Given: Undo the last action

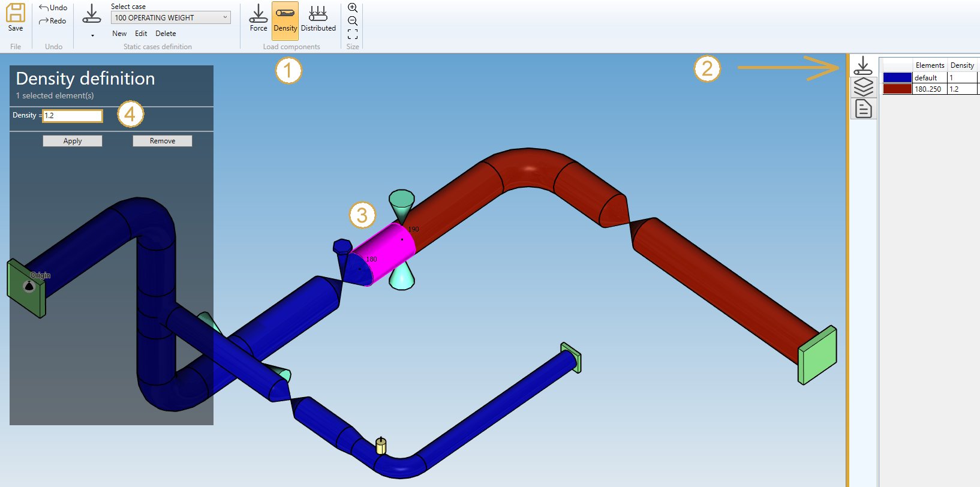Looking at the screenshot, I should coord(53,8).
